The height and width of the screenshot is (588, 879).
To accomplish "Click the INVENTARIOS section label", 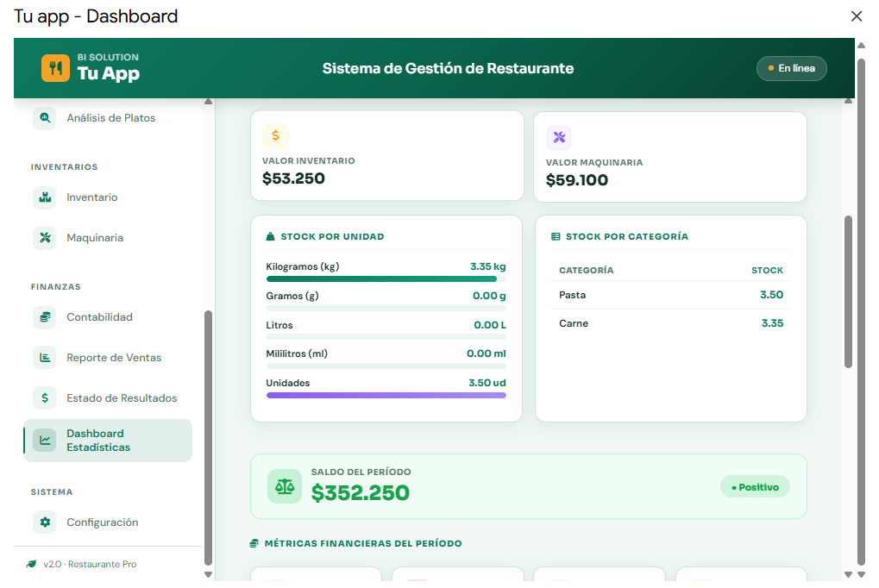I will coord(65,167).
